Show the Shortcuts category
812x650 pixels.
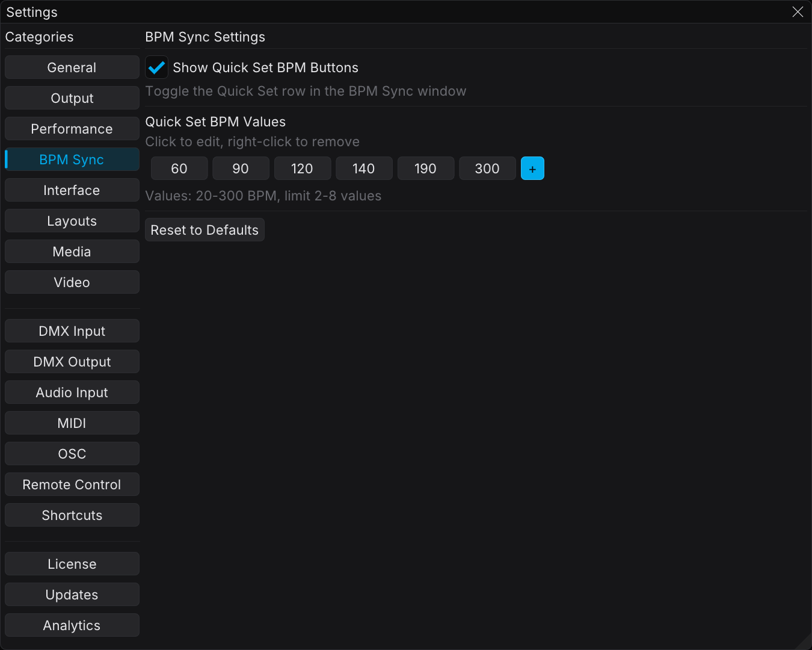pyautogui.click(x=72, y=515)
